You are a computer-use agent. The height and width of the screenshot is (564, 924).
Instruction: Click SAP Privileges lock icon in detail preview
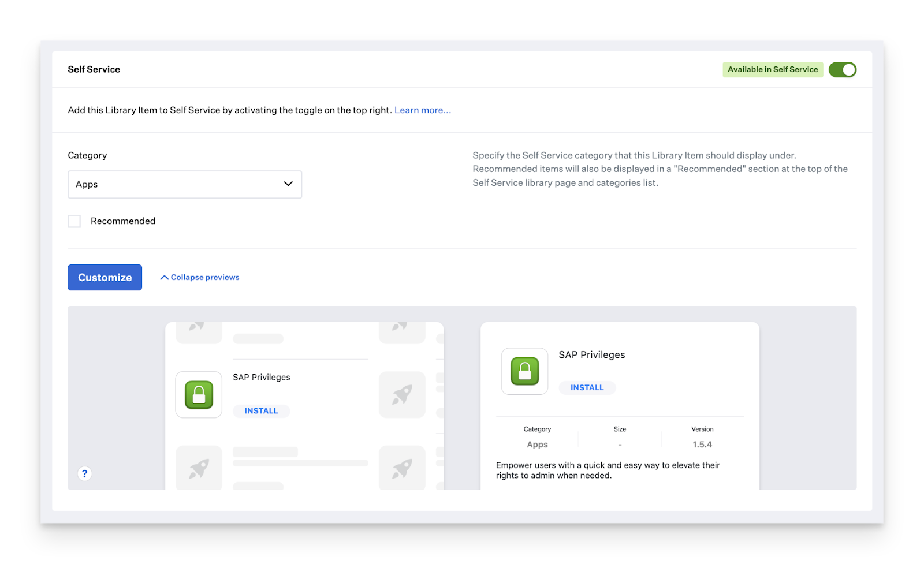pyautogui.click(x=524, y=371)
